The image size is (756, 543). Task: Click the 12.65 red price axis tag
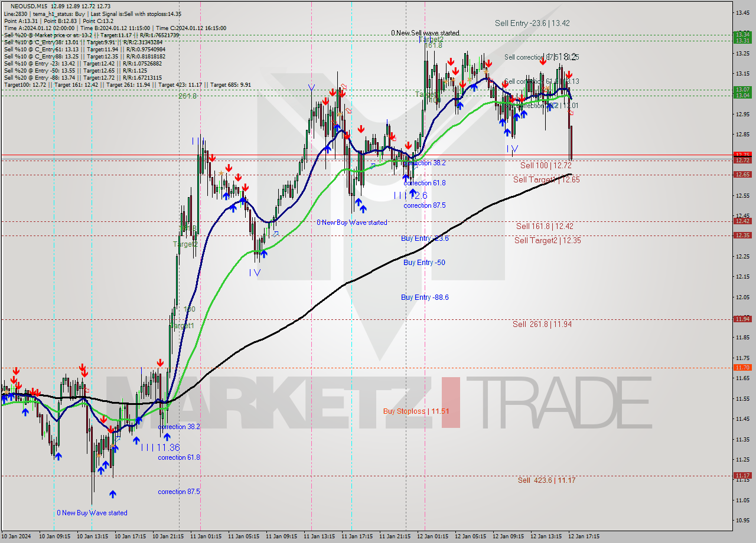tap(742, 174)
